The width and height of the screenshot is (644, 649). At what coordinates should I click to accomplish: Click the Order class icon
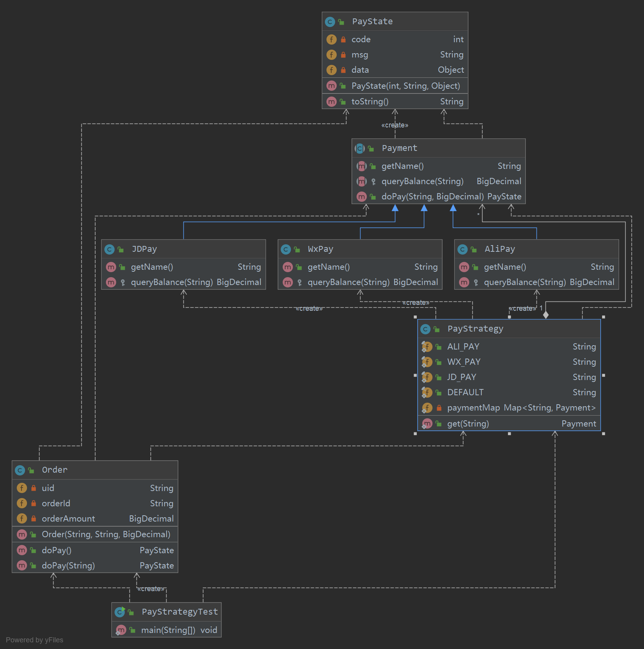pos(20,470)
